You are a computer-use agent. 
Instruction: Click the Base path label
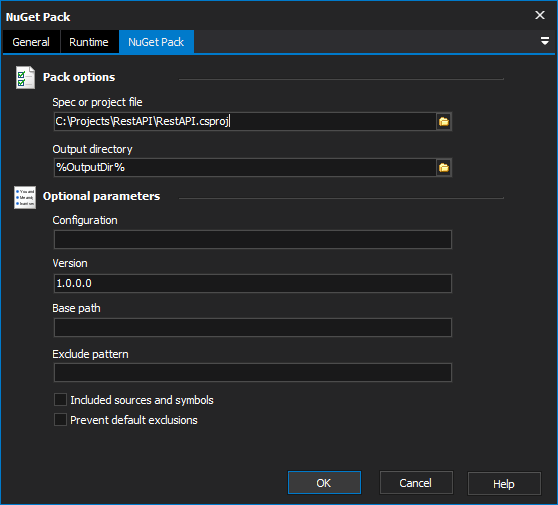click(x=77, y=308)
